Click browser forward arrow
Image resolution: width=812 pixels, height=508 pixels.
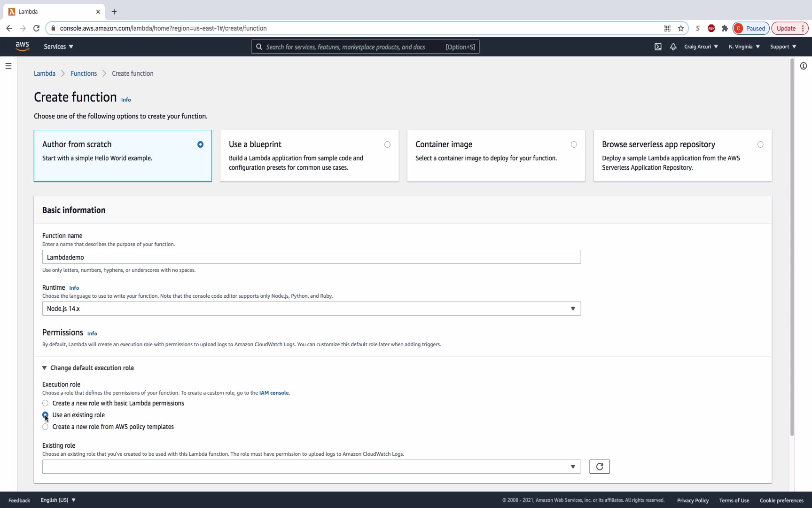click(23, 28)
